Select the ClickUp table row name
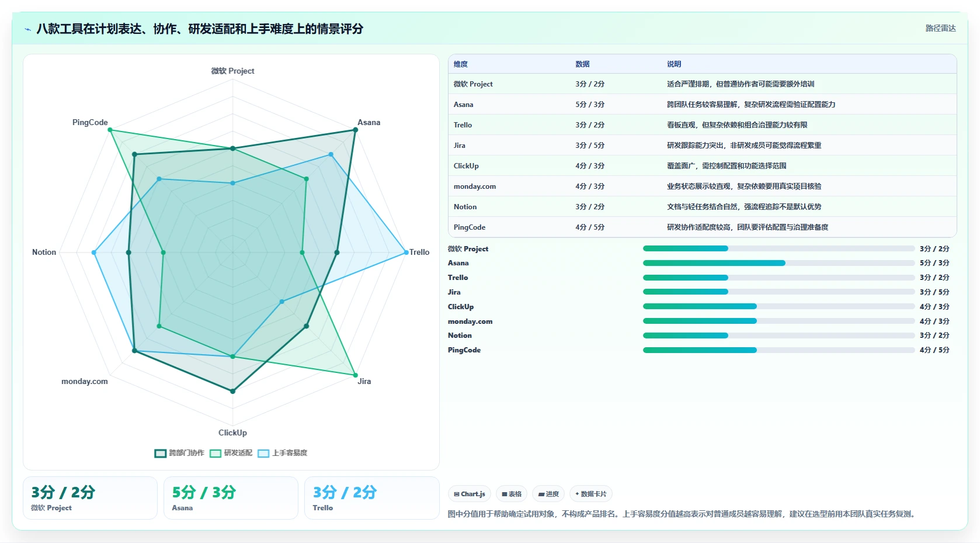Screen dimensions: 980x543 [466, 166]
